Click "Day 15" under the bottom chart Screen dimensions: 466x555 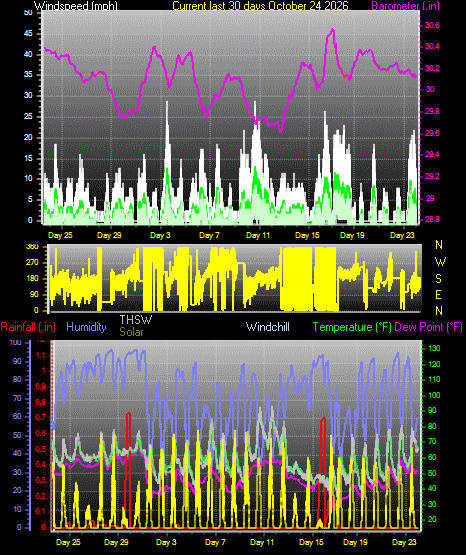coord(311,542)
